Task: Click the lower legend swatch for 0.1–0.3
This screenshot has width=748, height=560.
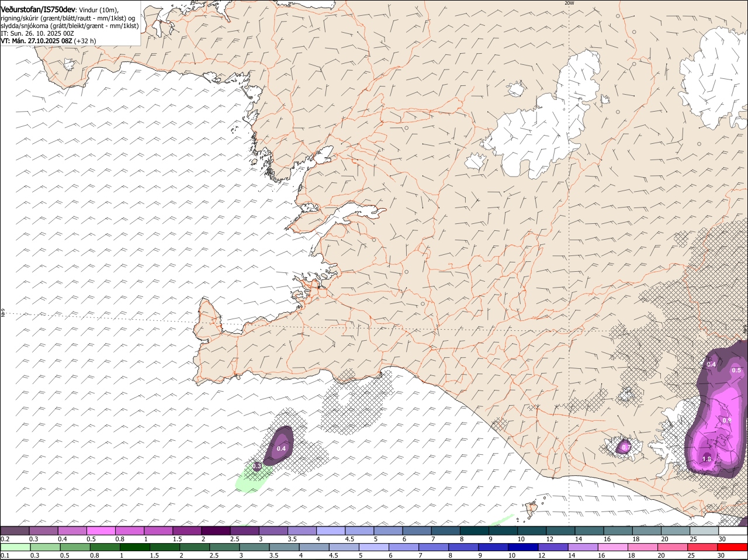Action: pos(15,547)
